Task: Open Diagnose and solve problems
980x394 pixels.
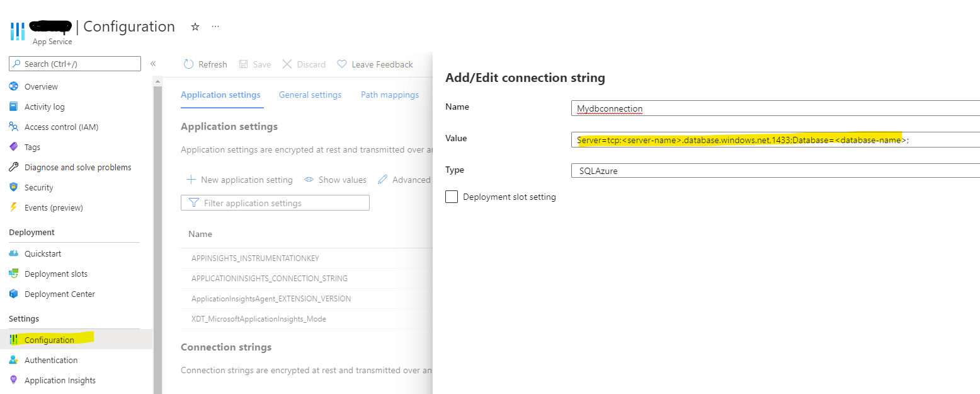Action: [x=77, y=167]
